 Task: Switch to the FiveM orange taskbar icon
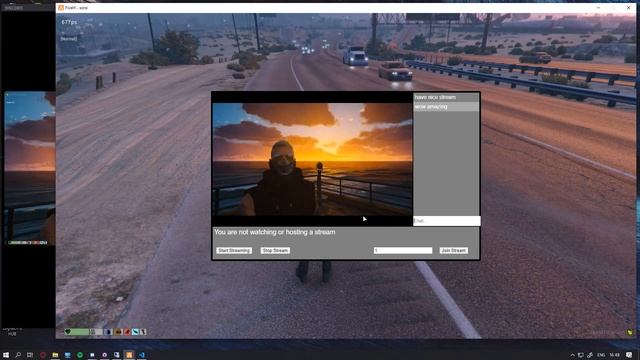point(129,355)
